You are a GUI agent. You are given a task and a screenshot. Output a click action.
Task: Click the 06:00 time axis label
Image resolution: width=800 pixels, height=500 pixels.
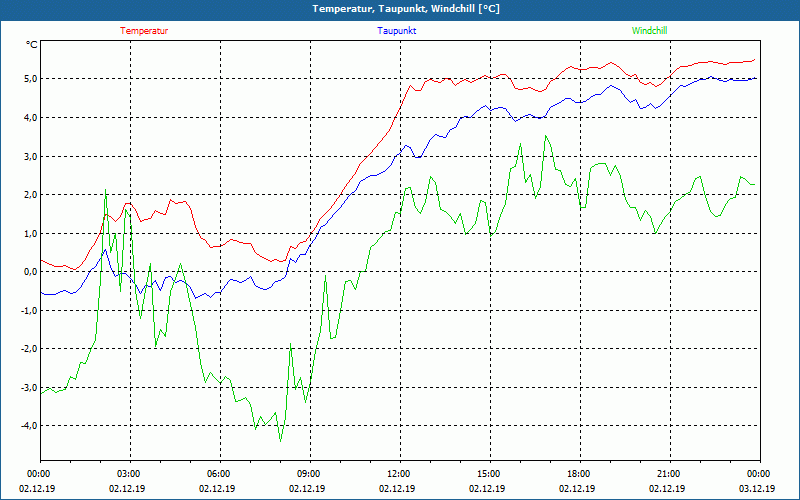[220, 474]
